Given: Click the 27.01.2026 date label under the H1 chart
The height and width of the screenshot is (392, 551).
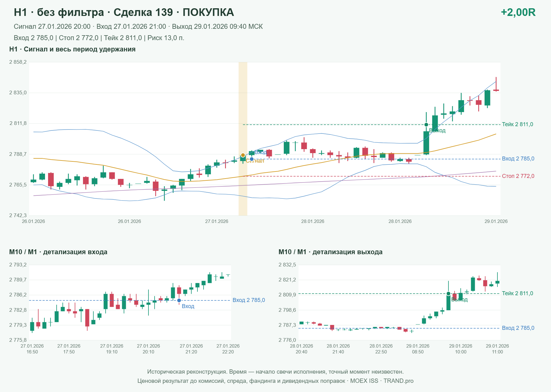Looking at the screenshot, I should (x=217, y=221).
